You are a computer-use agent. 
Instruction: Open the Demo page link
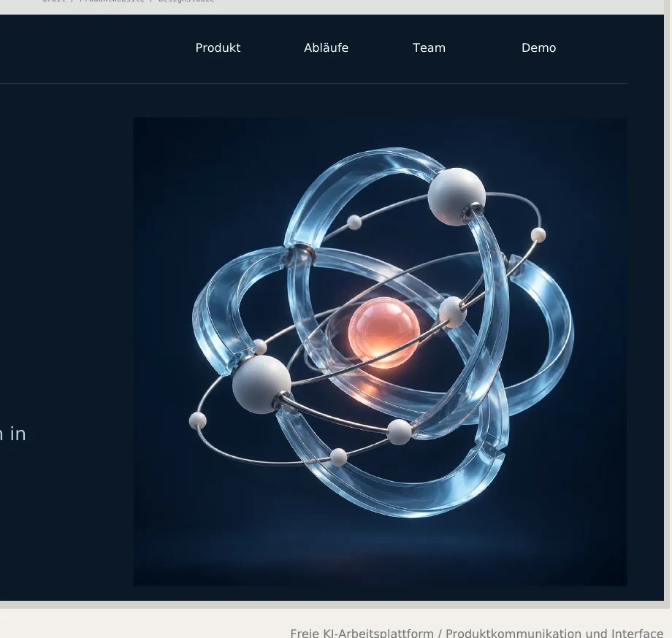point(539,48)
